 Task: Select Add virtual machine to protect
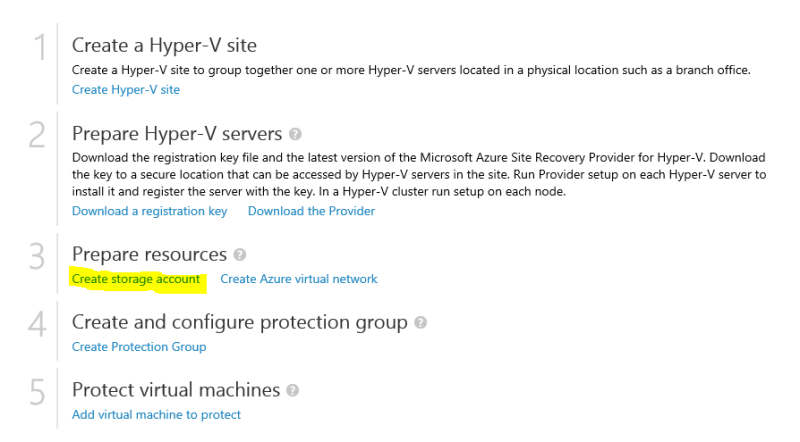point(156,414)
